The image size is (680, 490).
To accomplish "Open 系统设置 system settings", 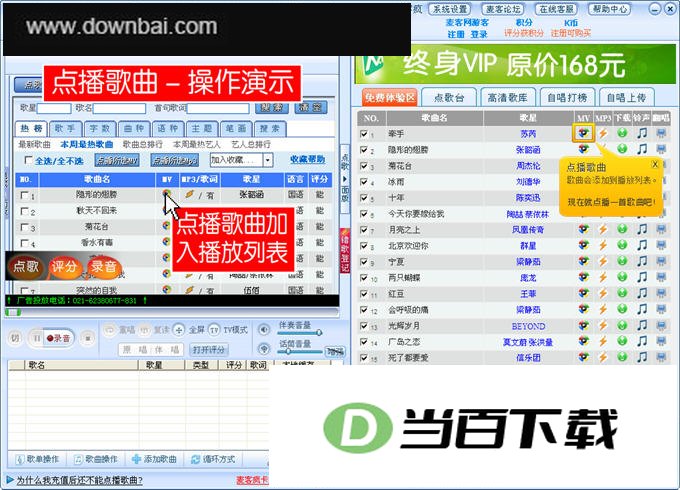I will [x=451, y=9].
